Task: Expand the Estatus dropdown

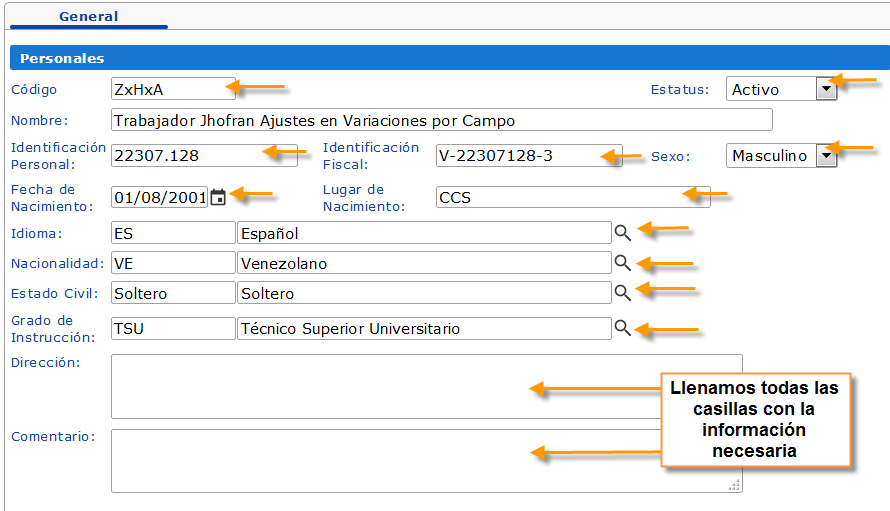Action: point(825,89)
